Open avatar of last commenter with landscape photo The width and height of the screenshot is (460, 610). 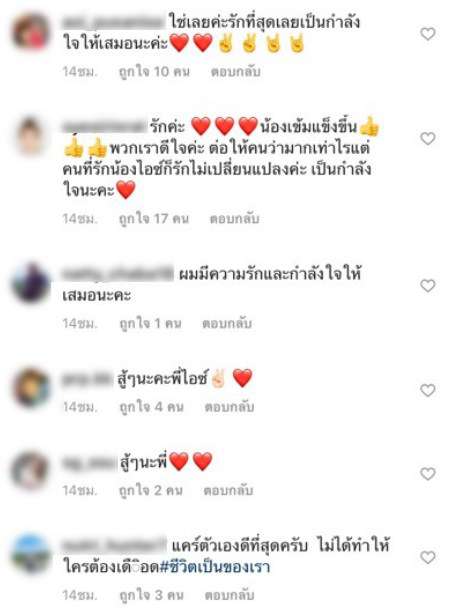[x=31, y=555]
